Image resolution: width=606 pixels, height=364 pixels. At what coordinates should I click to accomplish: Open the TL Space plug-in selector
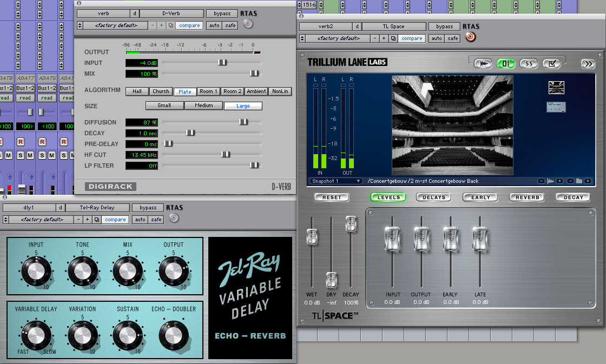pos(393,27)
